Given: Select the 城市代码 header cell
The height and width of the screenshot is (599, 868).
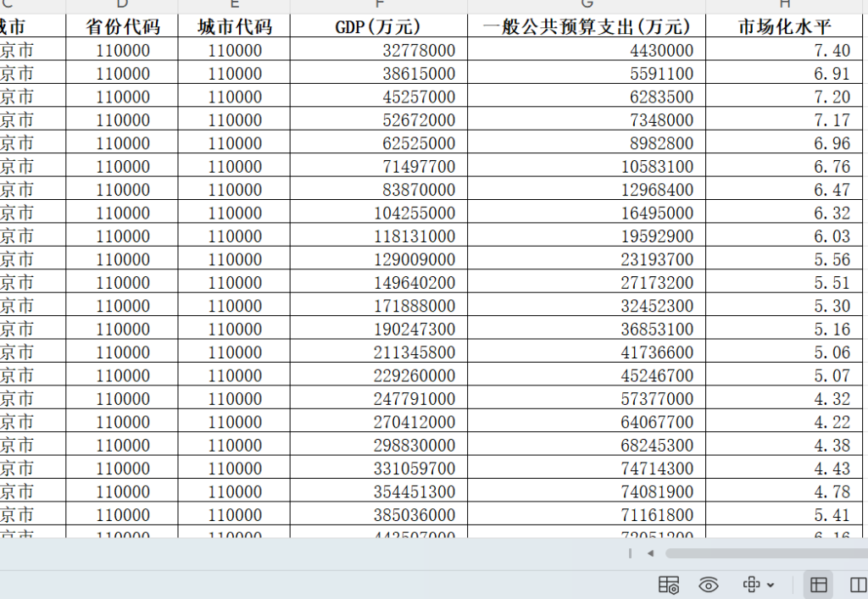Looking at the screenshot, I should pos(234,26).
